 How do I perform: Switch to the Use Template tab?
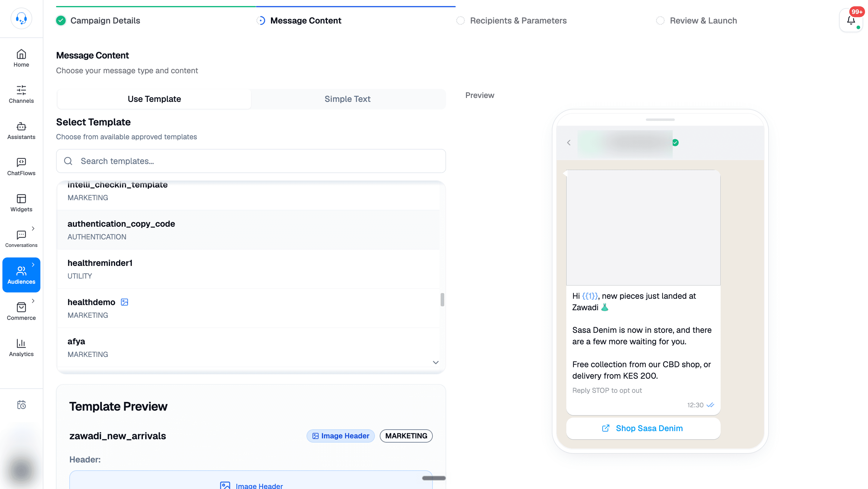pyautogui.click(x=154, y=99)
